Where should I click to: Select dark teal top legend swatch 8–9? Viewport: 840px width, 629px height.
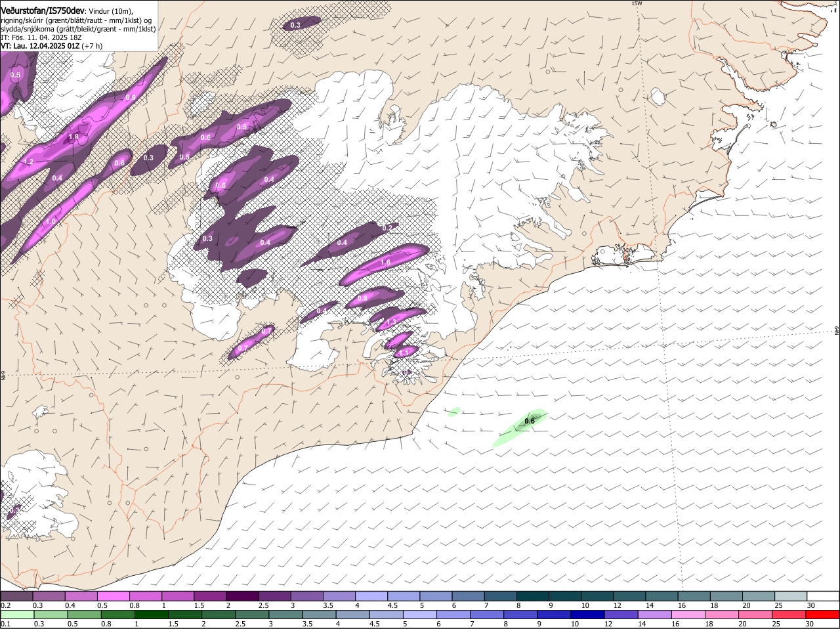pos(533,596)
